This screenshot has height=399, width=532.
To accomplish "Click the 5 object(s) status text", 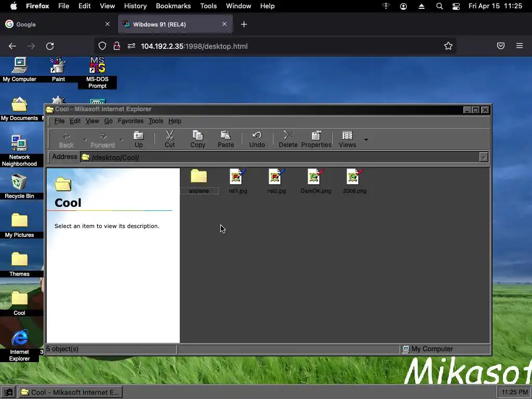I will (x=62, y=349).
